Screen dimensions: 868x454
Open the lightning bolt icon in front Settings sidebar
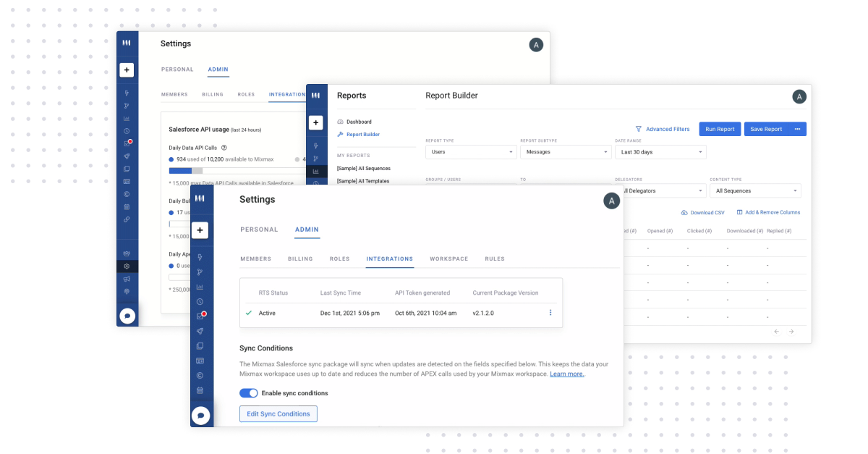[200, 257]
